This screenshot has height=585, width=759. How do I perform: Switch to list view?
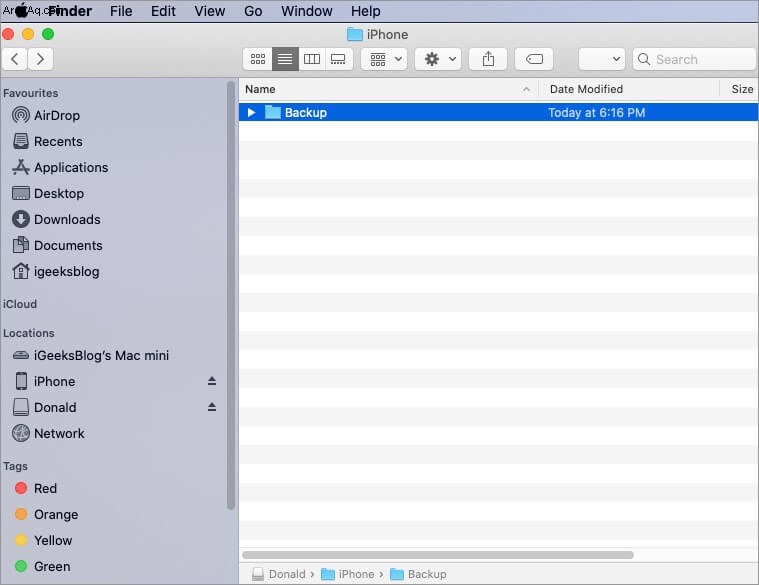(285, 59)
